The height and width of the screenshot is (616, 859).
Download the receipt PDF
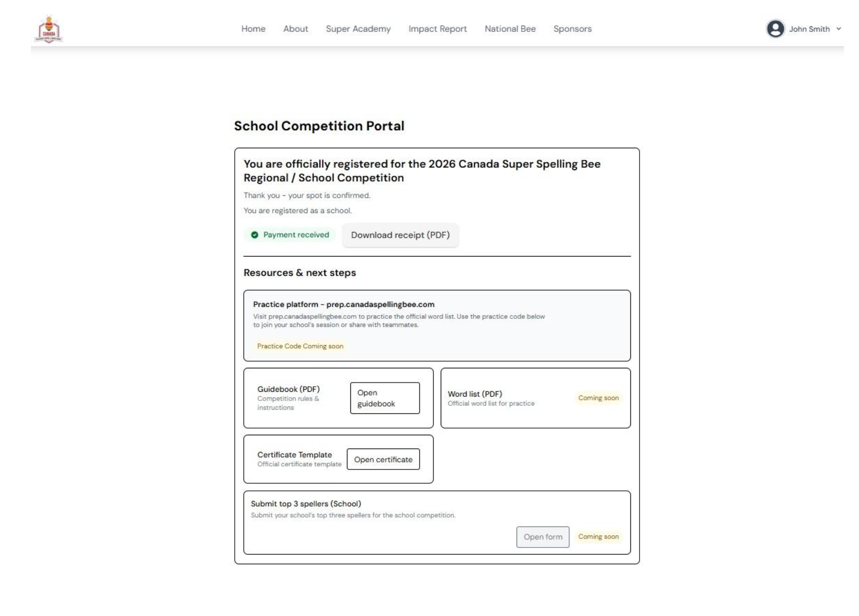pyautogui.click(x=400, y=235)
